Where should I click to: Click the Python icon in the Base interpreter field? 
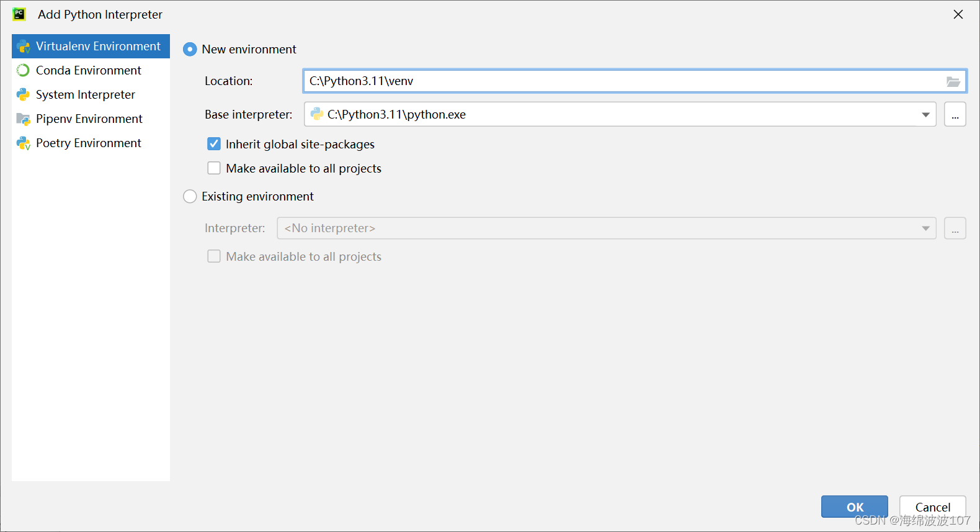(x=317, y=114)
